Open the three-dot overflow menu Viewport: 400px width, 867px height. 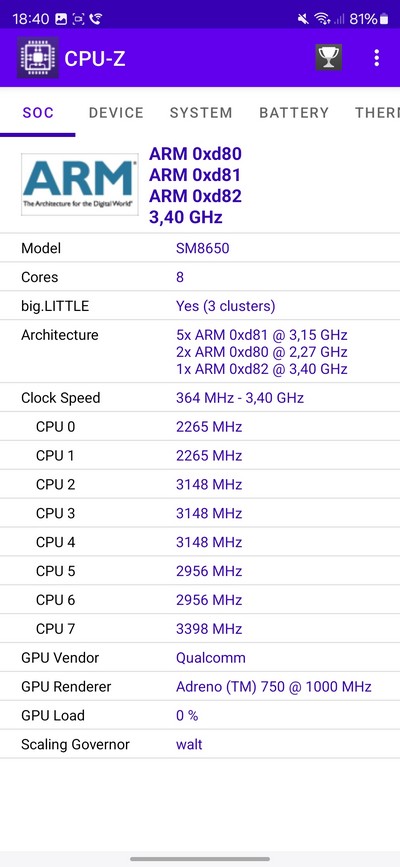pyautogui.click(x=376, y=58)
